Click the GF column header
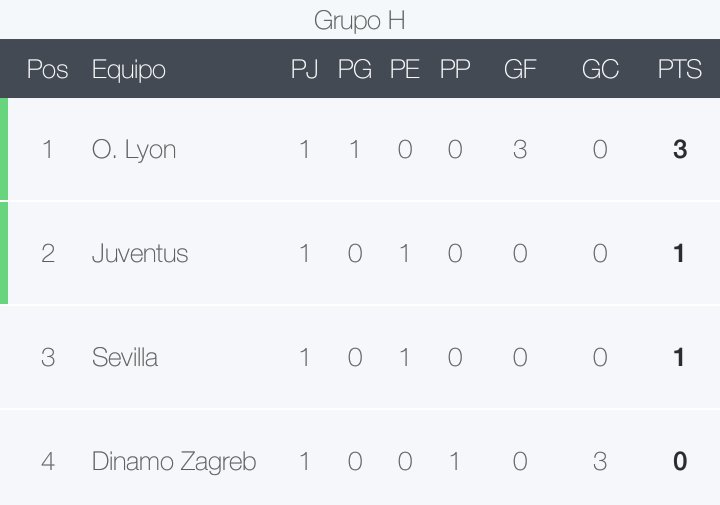 click(520, 69)
